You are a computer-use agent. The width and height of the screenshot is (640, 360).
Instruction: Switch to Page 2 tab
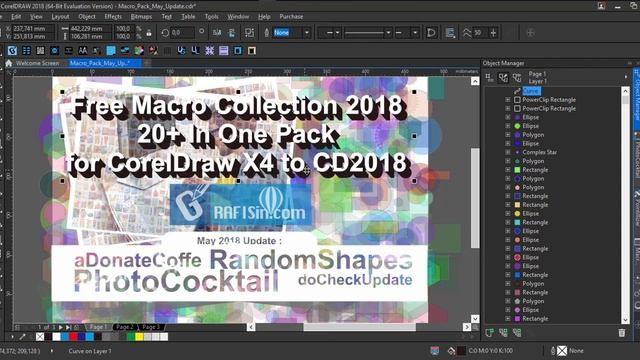tap(125, 327)
